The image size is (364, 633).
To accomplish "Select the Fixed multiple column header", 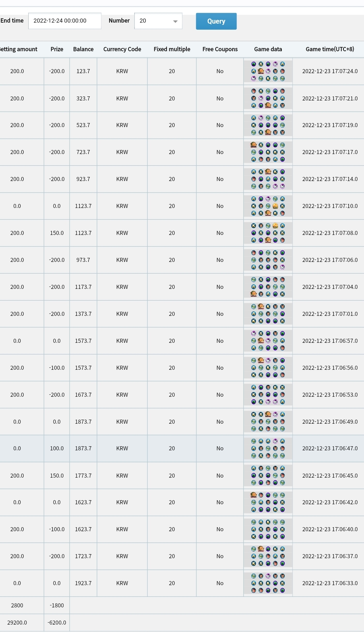I will pyautogui.click(x=172, y=49).
